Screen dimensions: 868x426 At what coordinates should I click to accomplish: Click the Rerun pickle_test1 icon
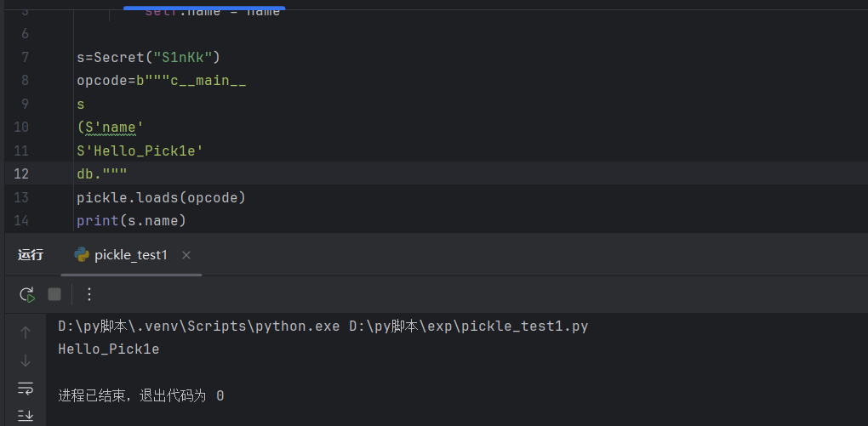coord(27,294)
